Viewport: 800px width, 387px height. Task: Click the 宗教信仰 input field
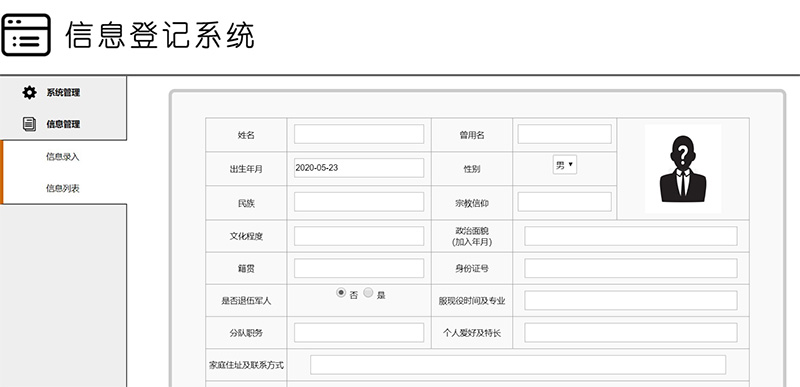[564, 202]
